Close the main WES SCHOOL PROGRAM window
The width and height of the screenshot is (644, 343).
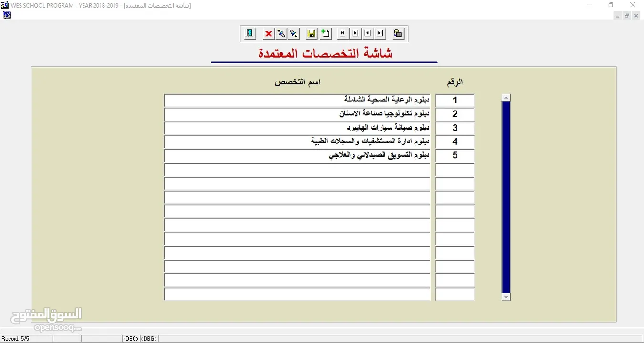pyautogui.click(x=633, y=5)
